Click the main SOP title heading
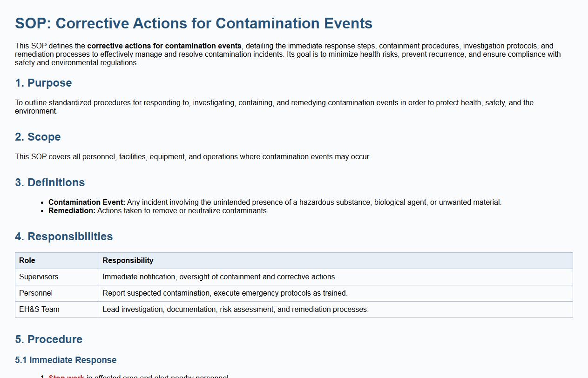 click(194, 23)
